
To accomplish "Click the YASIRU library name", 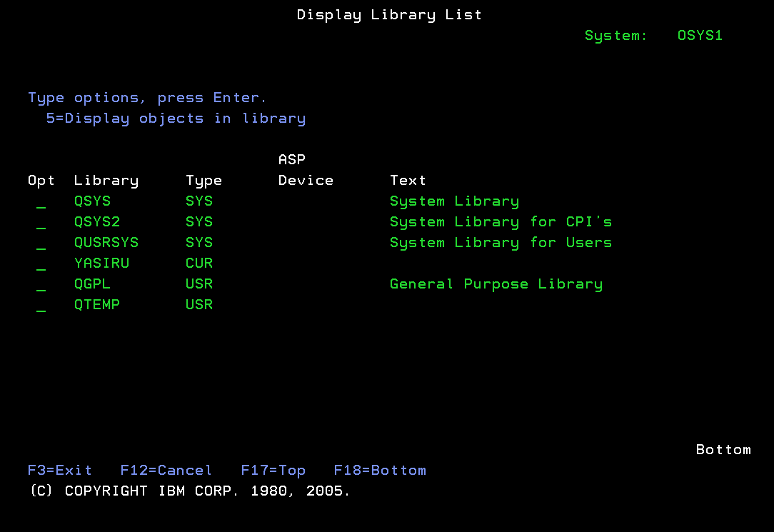I will click(101, 264).
